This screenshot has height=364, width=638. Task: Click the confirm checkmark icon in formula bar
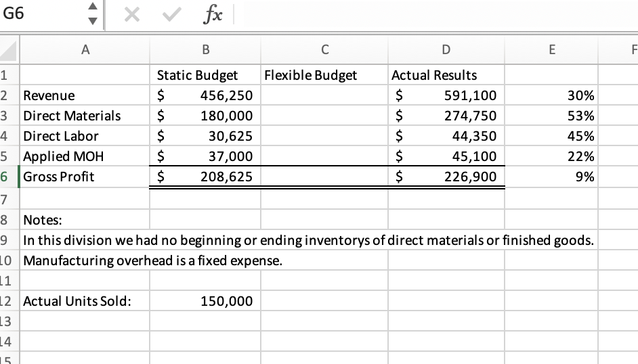pos(171,15)
